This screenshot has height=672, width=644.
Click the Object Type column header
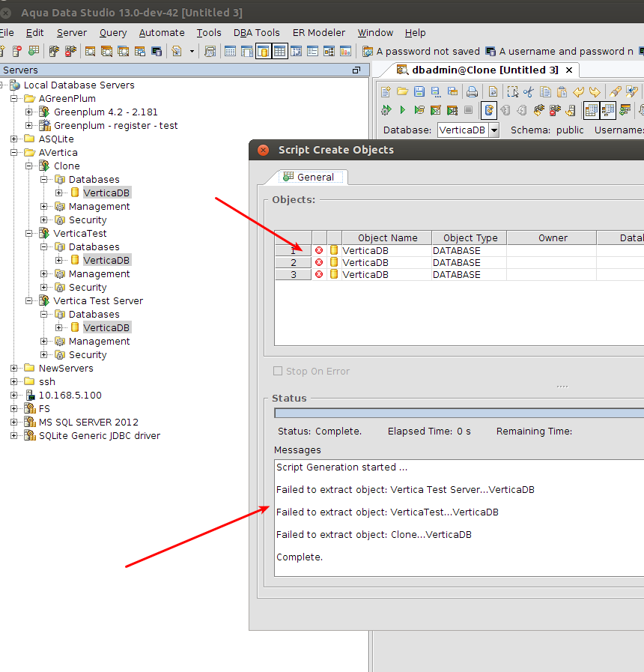pyautogui.click(x=470, y=237)
